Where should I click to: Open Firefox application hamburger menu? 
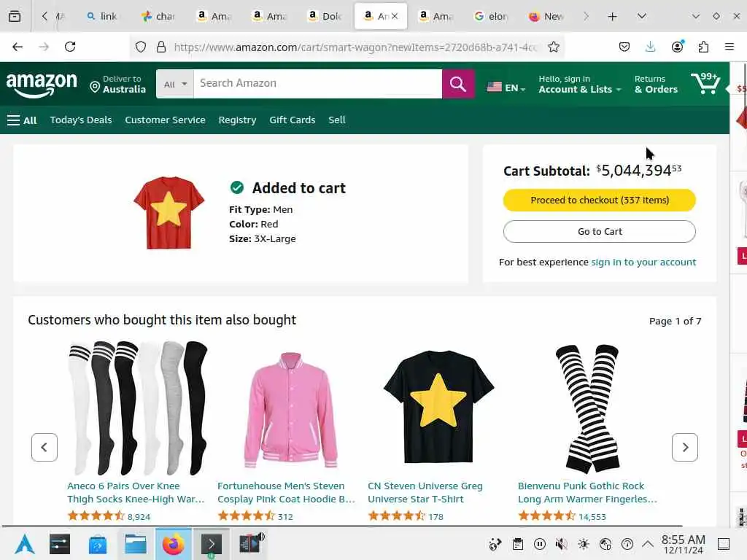[x=729, y=47]
